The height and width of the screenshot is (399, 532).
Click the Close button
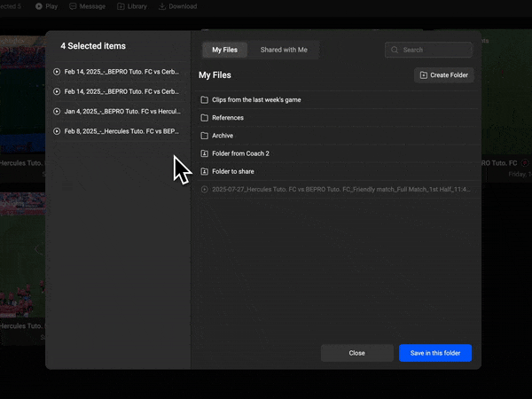356,353
